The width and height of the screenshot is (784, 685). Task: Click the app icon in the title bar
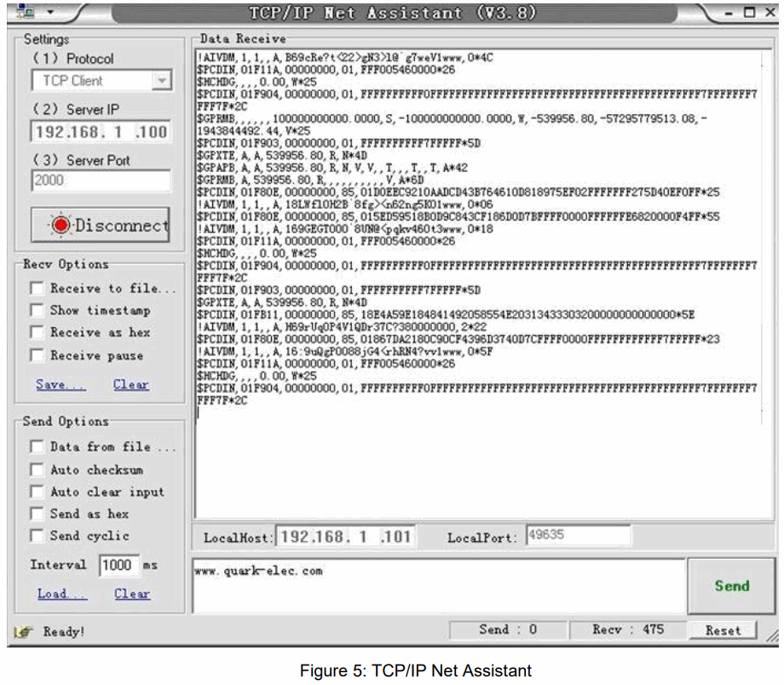(25, 10)
